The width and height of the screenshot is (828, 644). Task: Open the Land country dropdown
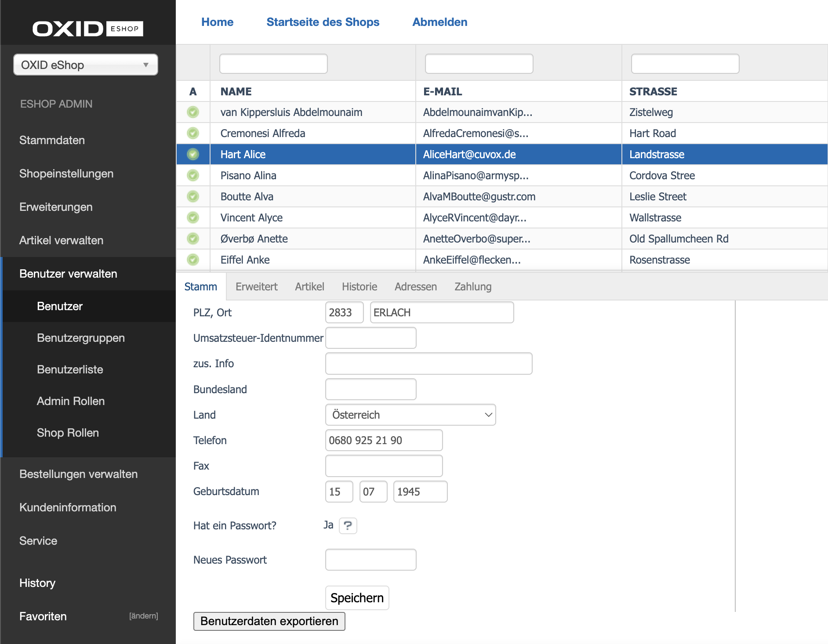[410, 415]
